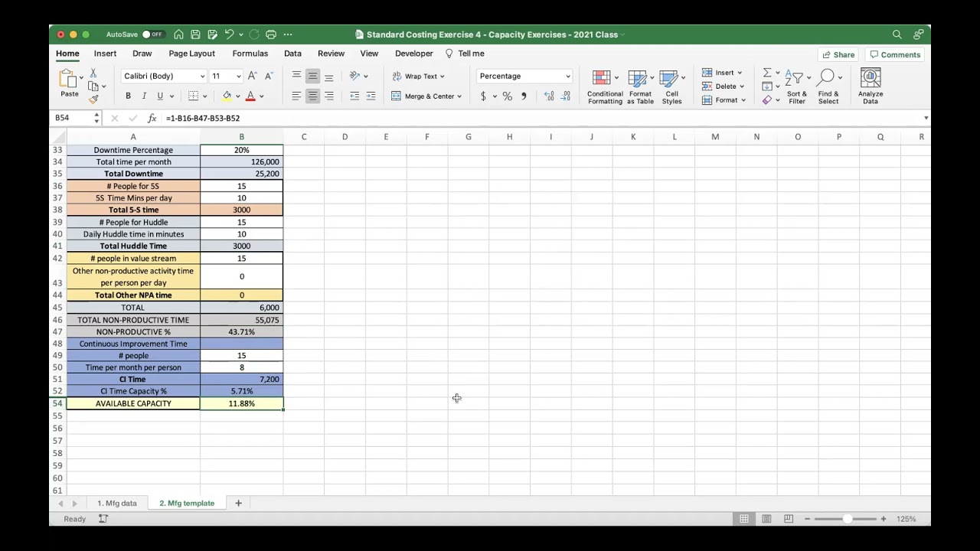Image resolution: width=980 pixels, height=551 pixels.
Task: Apply percent style format
Action: tap(507, 96)
